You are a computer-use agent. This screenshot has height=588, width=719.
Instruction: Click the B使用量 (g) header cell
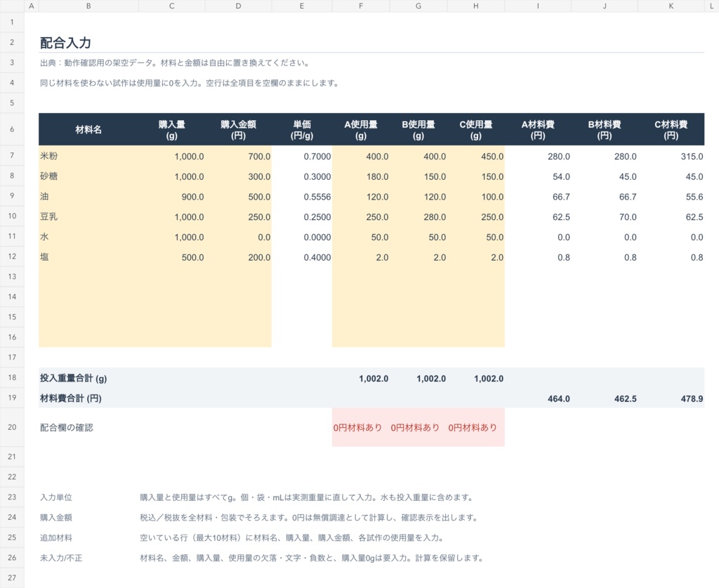click(x=418, y=129)
